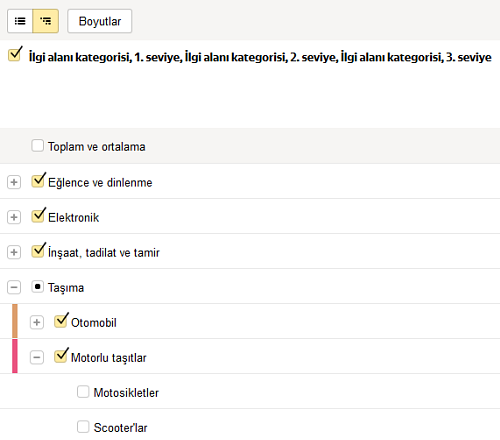
Task: Expand the Eğlence ve dinlenme row
Action: point(14,182)
